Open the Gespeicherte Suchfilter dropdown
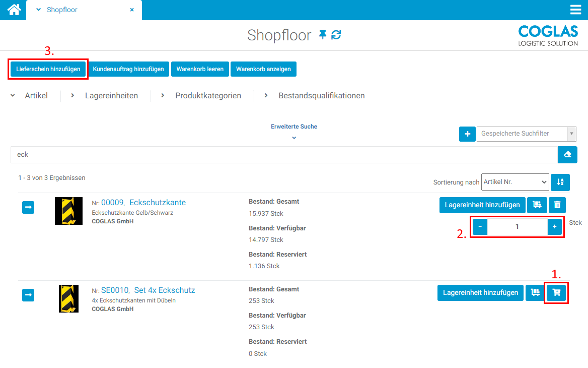Screen dimensions: 588x368 coord(526,134)
